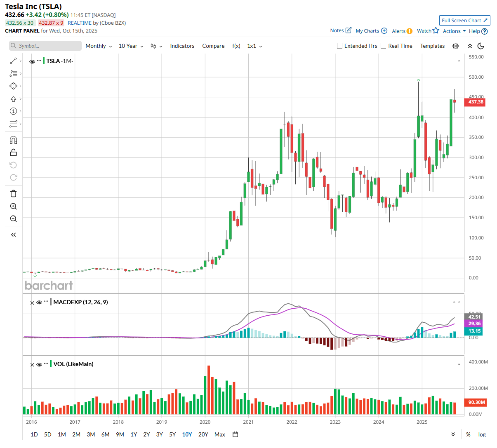This screenshot has height=448, width=497.
Task: Toggle the magnet snap mode
Action: (13, 140)
